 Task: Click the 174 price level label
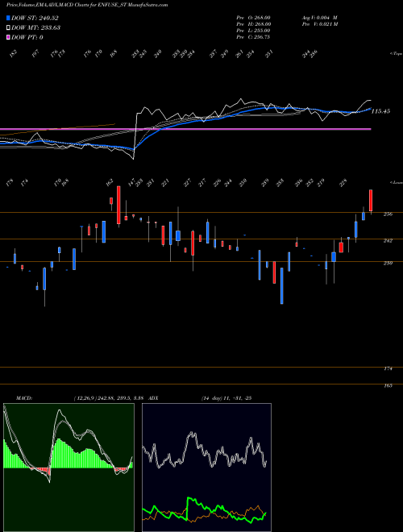click(x=388, y=369)
